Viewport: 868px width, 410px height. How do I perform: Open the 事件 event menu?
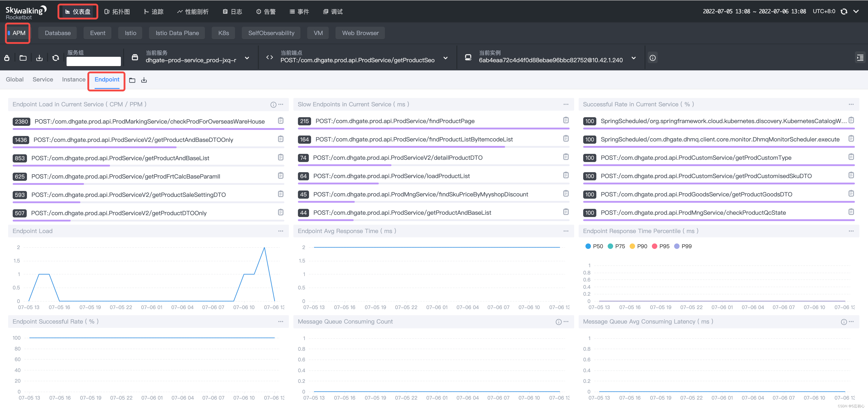point(299,12)
